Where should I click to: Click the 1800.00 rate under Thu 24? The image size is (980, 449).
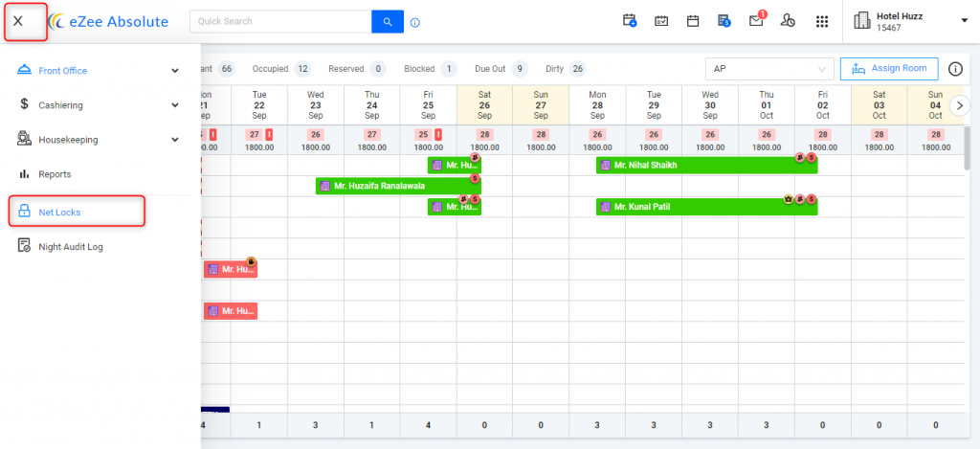coord(372,147)
